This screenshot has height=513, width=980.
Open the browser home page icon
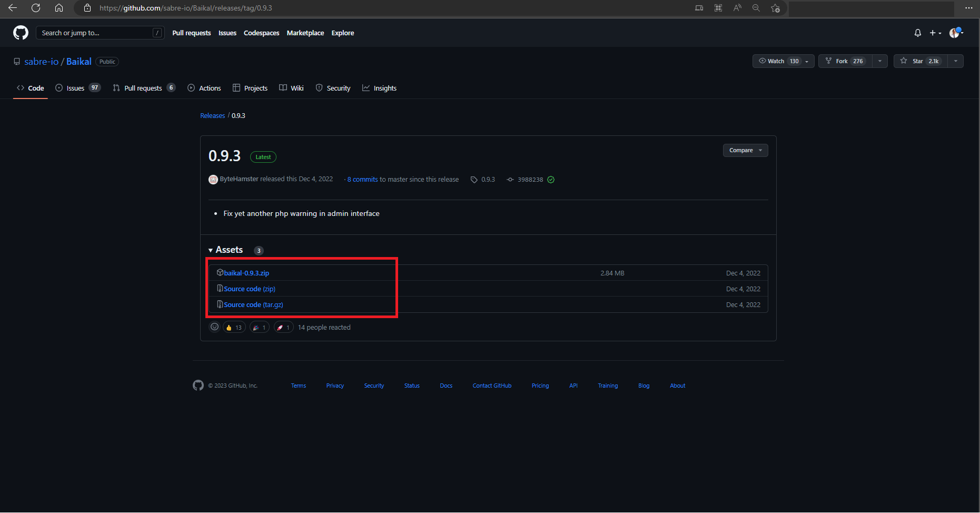click(59, 8)
